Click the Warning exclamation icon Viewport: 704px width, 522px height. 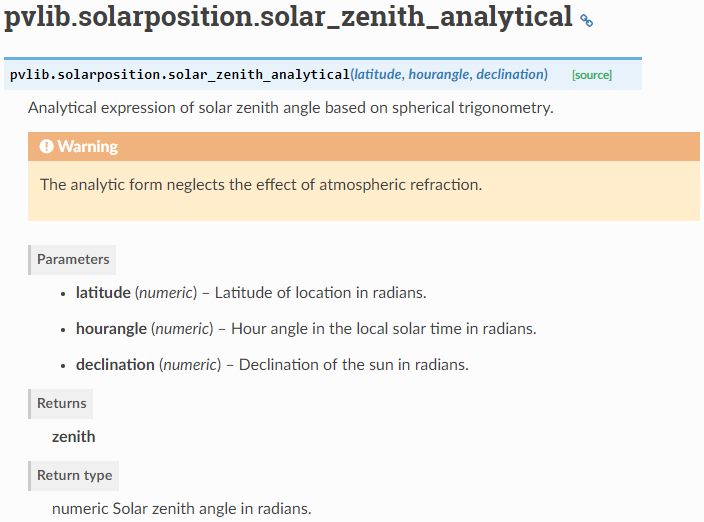coord(46,147)
